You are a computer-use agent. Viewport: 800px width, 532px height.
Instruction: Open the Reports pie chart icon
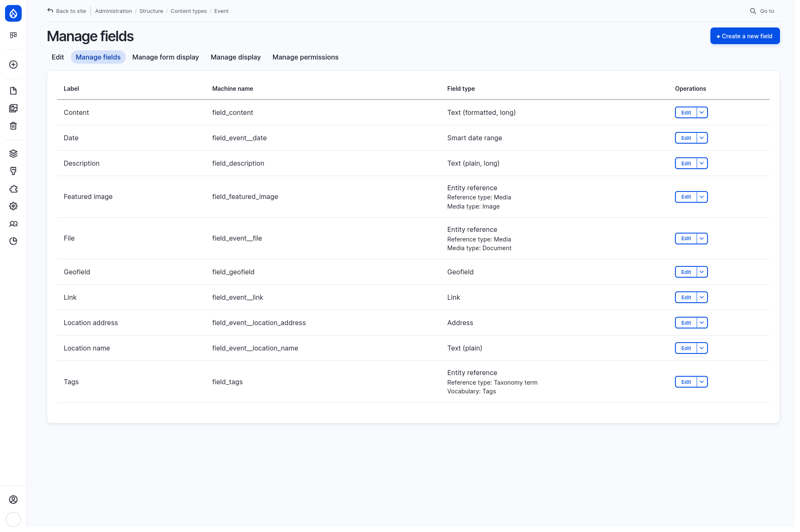click(x=13, y=241)
